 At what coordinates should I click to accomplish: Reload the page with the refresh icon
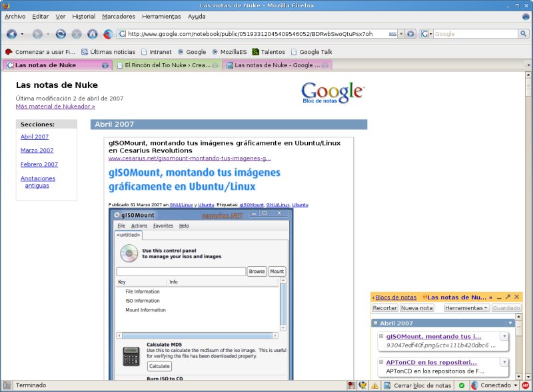[x=61, y=34]
